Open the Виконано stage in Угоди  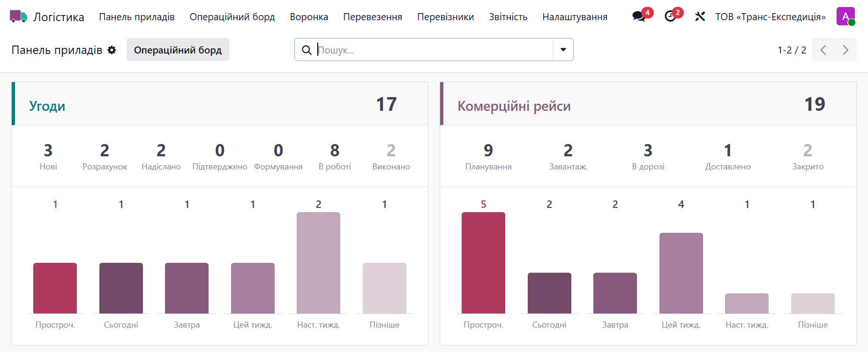391,156
